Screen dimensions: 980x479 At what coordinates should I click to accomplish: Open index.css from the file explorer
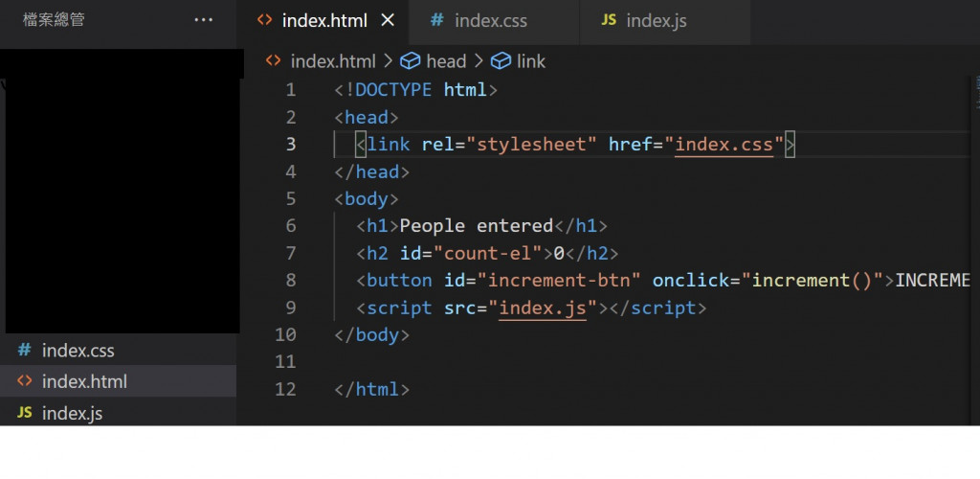click(78, 351)
